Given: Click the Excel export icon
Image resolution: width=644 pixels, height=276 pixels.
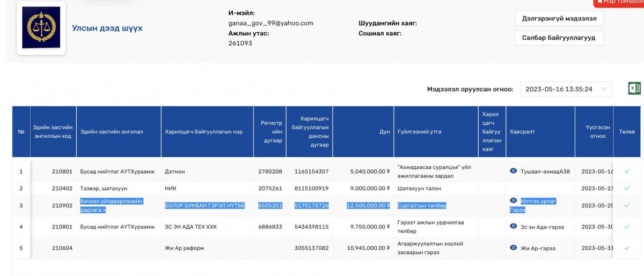Looking at the screenshot, I should click(634, 89).
